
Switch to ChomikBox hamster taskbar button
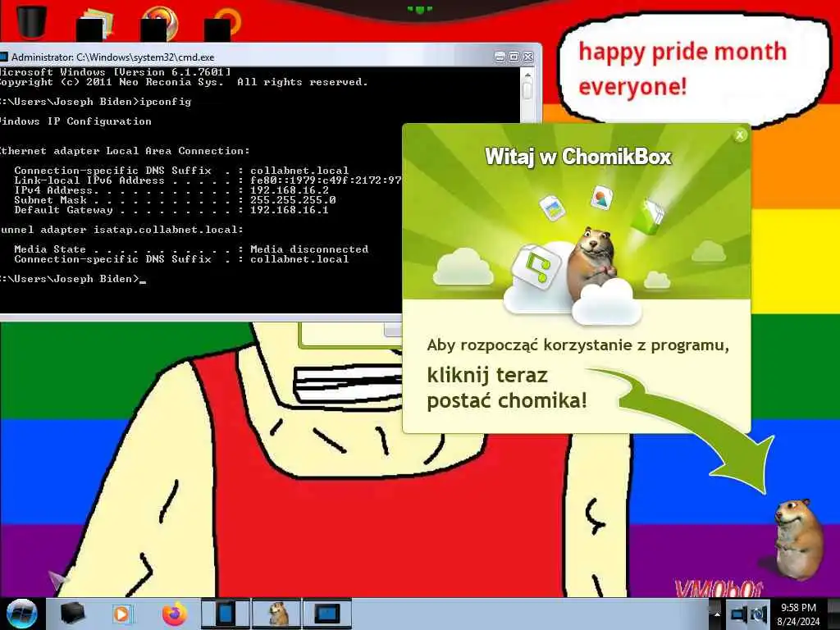pos(276,614)
